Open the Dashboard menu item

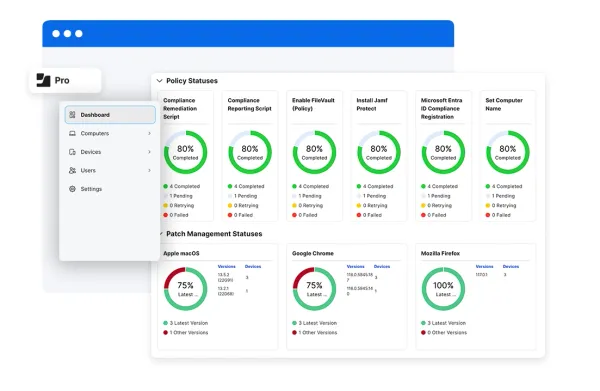[x=110, y=115]
